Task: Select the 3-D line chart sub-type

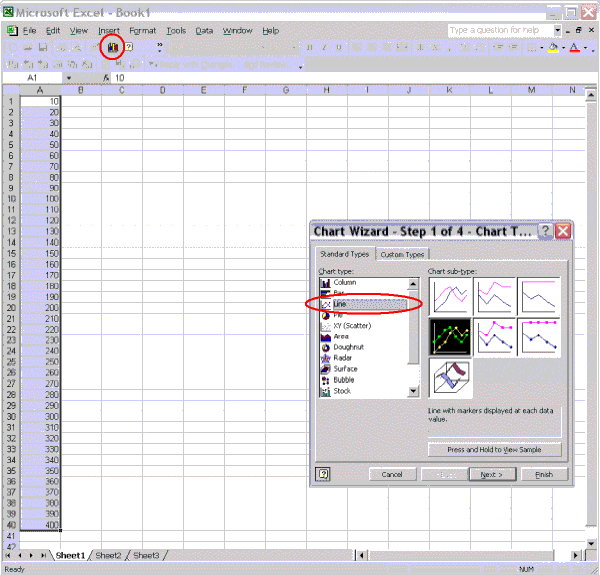Action: point(451,380)
